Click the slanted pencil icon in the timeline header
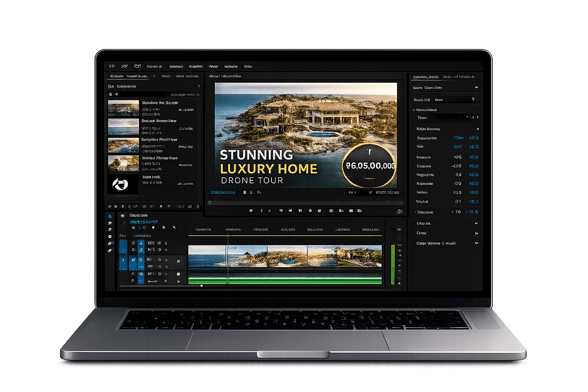This screenshot has height=392, width=588. tap(174, 227)
